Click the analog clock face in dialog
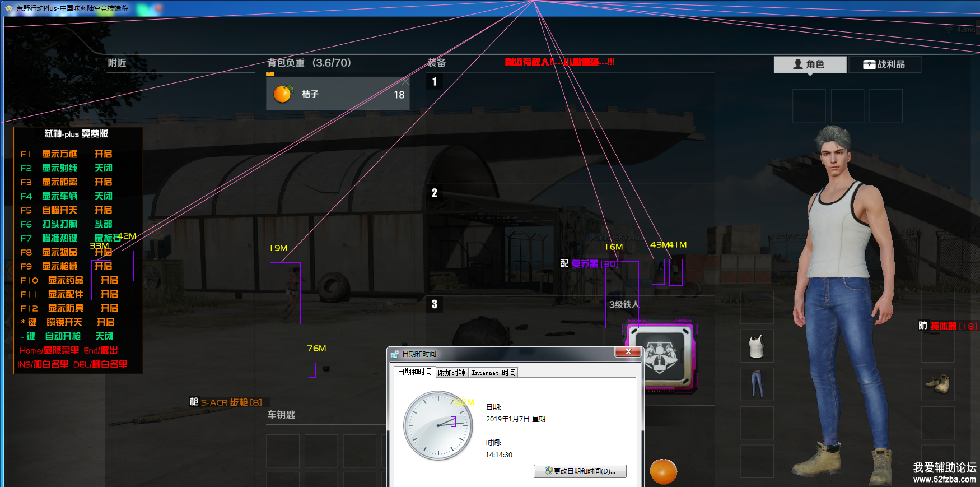The image size is (980, 487). (x=438, y=425)
